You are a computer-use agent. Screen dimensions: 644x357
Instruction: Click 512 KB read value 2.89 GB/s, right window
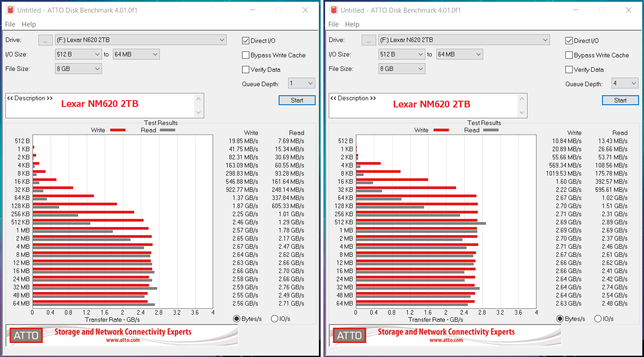pos(614,222)
